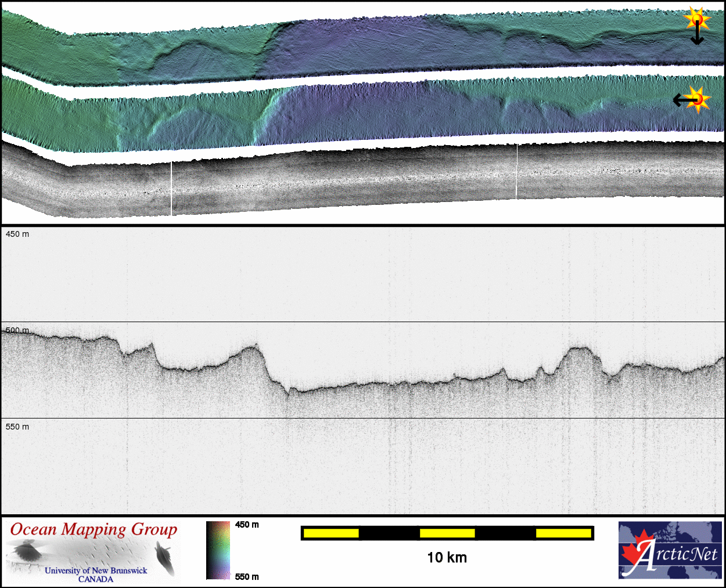Click the left white vertical marker in backscatter strip

coord(171,189)
